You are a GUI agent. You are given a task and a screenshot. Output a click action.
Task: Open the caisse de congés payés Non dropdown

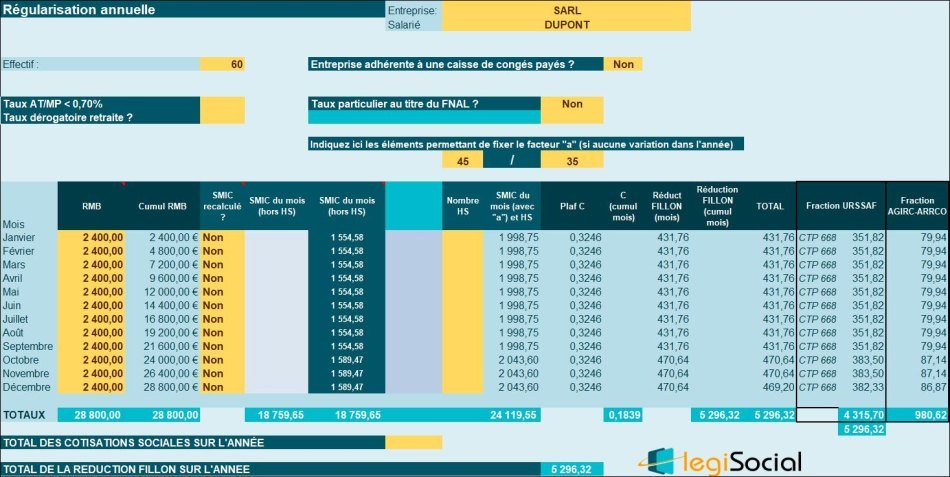coord(623,64)
